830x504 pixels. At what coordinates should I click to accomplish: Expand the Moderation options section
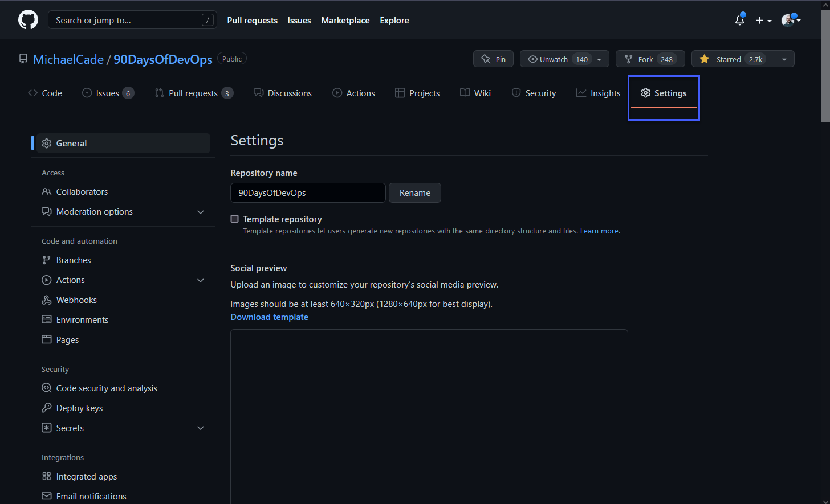(x=201, y=211)
